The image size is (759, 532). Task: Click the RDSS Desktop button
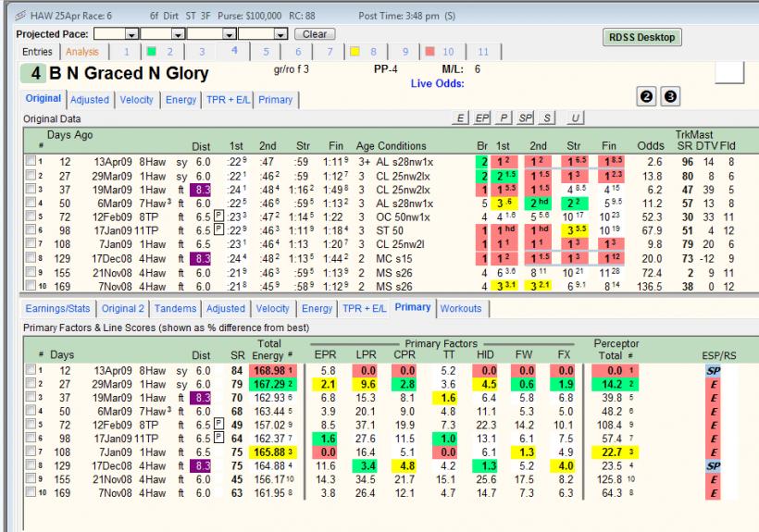click(x=641, y=37)
